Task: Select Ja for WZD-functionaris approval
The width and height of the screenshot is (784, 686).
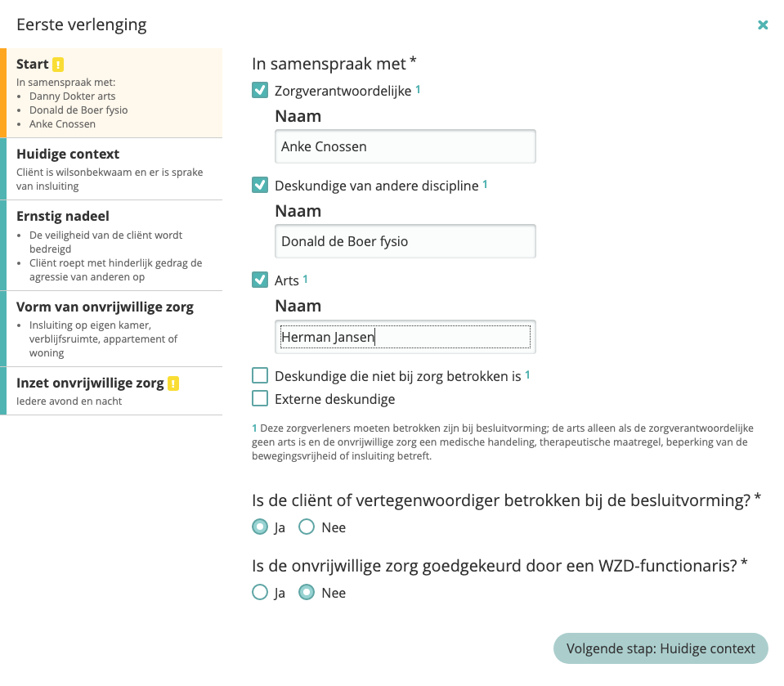Action: (260, 593)
